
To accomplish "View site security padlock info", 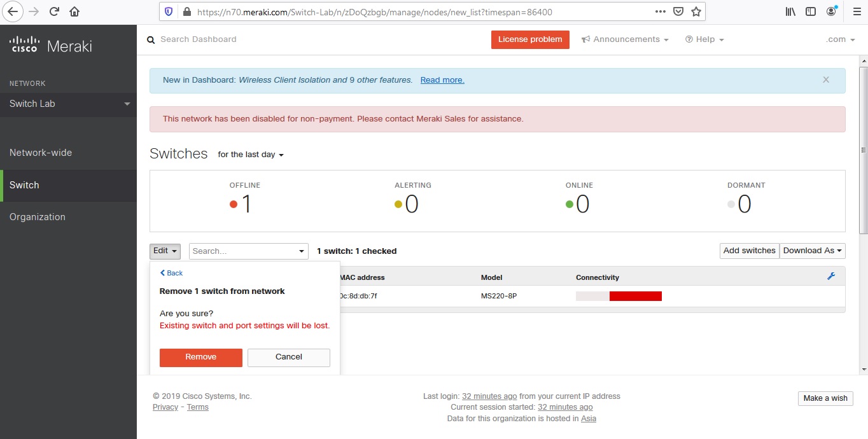I will [186, 11].
